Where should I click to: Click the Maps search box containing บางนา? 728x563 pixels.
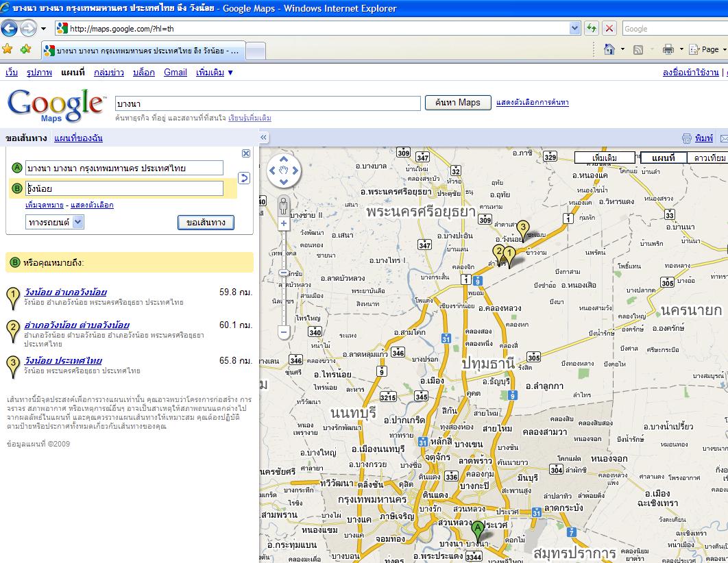click(x=267, y=103)
